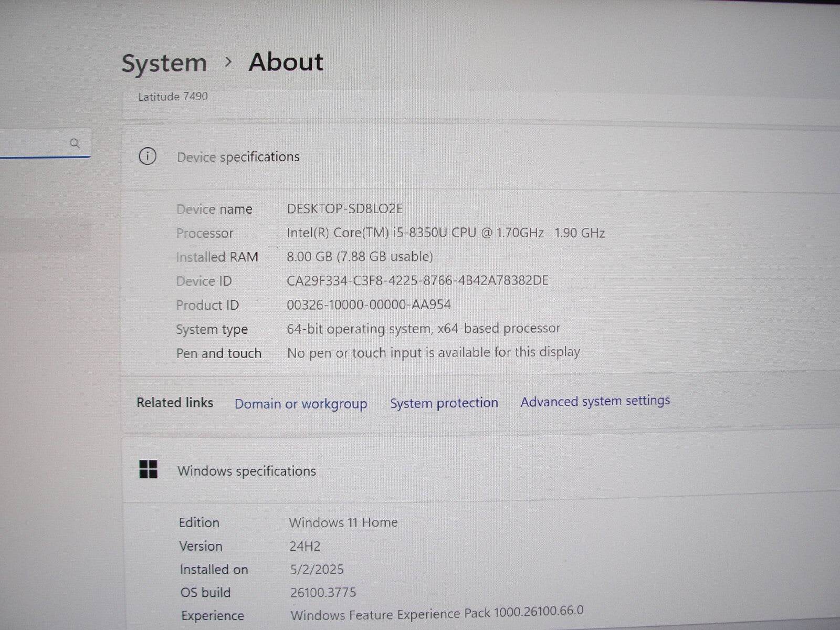Click the Latitude 7490 device label

click(173, 97)
